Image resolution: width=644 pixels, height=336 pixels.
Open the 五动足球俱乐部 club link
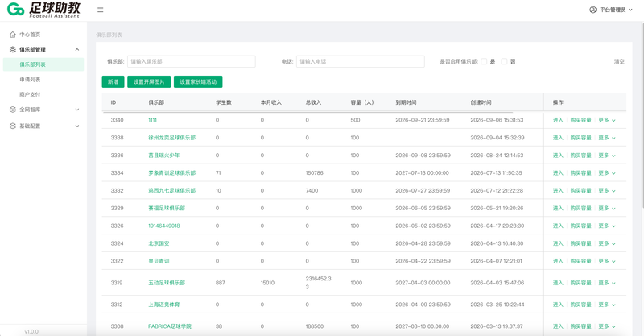tap(167, 283)
